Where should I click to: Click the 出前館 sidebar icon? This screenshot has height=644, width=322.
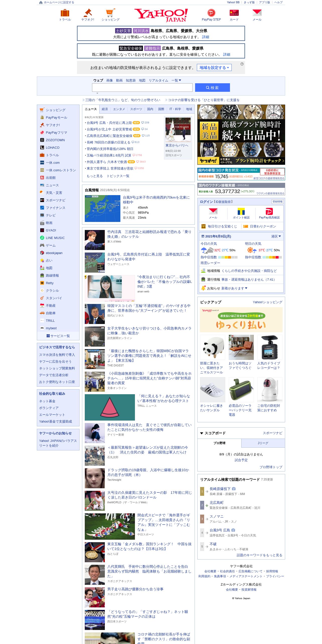click(x=42, y=178)
